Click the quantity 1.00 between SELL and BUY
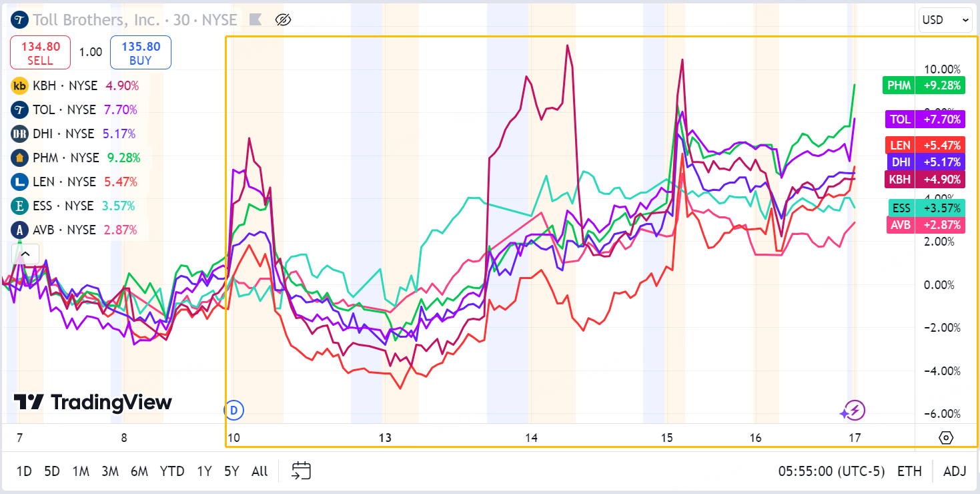 (x=90, y=53)
